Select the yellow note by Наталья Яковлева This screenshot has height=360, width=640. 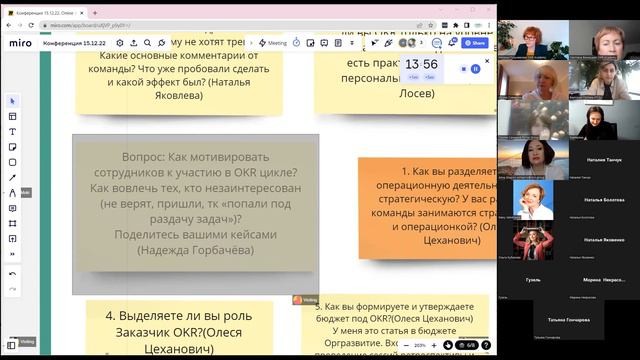[179, 73]
